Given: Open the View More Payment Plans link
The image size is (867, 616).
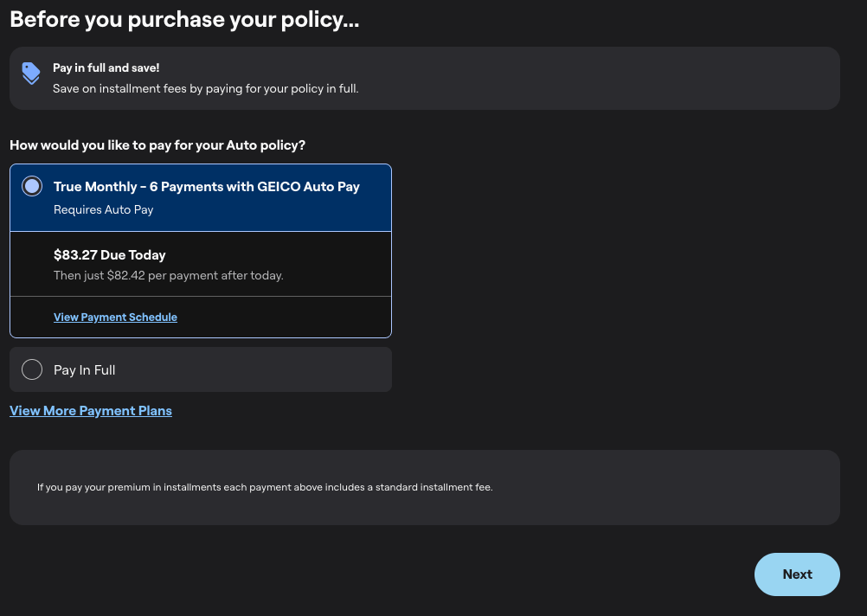Looking at the screenshot, I should coord(91,411).
